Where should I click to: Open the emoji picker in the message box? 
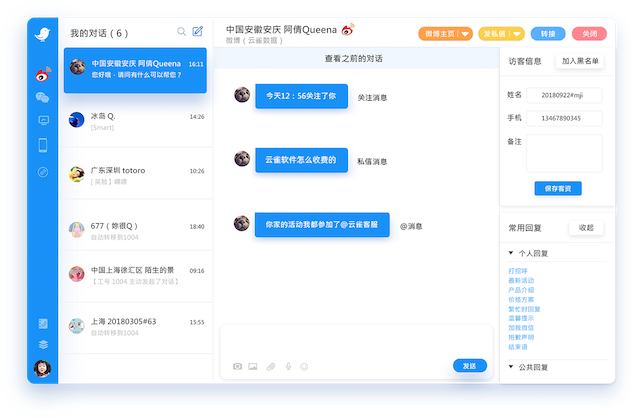304,367
